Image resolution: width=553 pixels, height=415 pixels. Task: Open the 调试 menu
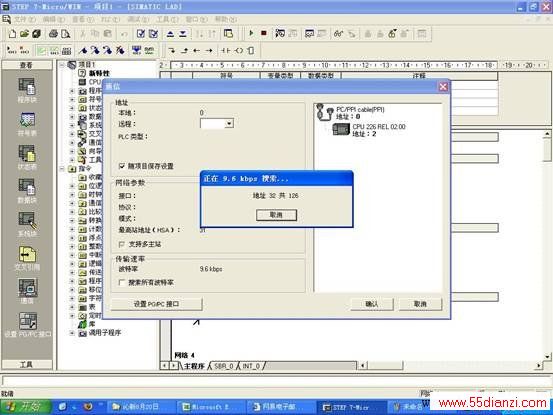point(138,19)
